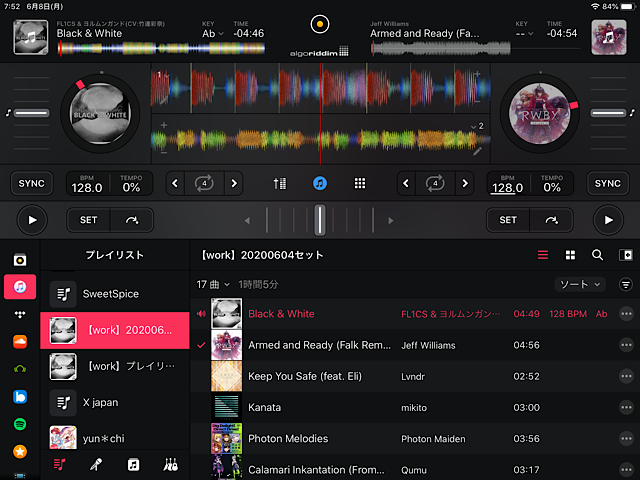
Task: Expand the 17 曲 track count dropdown
Action: (213, 284)
